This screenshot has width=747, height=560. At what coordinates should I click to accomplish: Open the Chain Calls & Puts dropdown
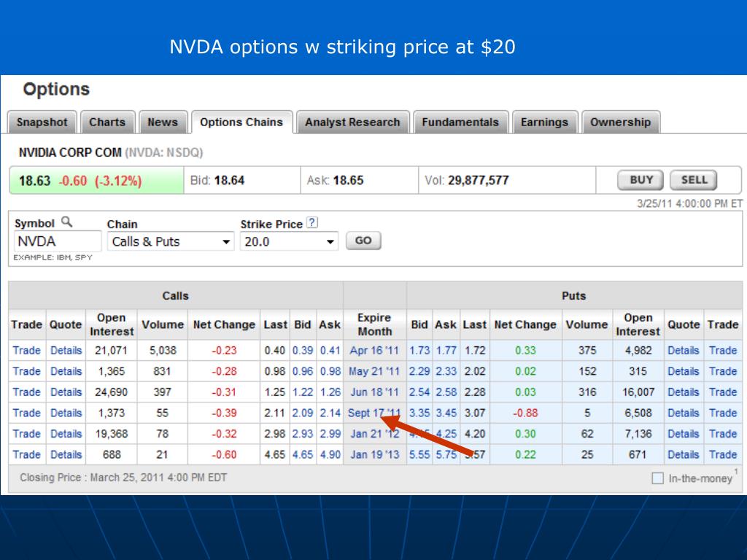click(x=171, y=241)
